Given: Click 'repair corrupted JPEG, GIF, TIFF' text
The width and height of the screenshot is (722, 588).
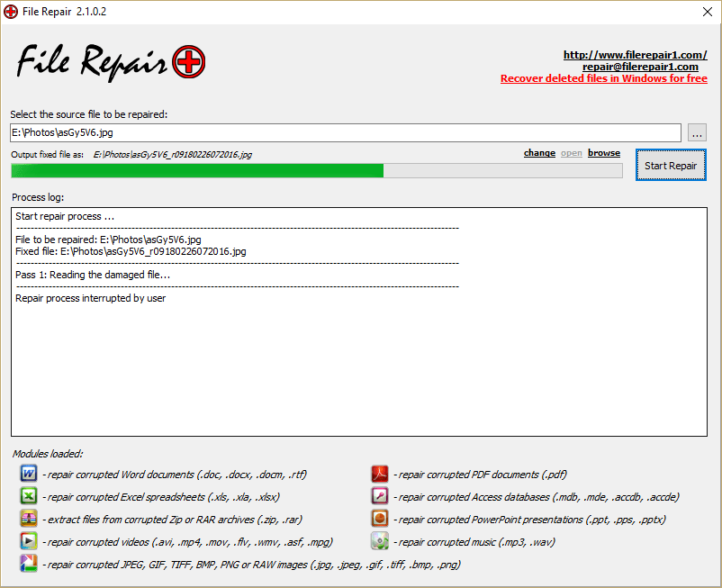Looking at the screenshot, I should click(252, 565).
